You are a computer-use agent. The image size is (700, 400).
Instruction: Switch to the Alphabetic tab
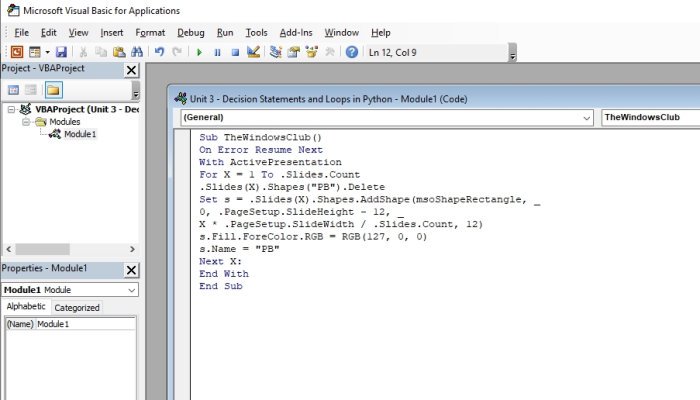(26, 306)
